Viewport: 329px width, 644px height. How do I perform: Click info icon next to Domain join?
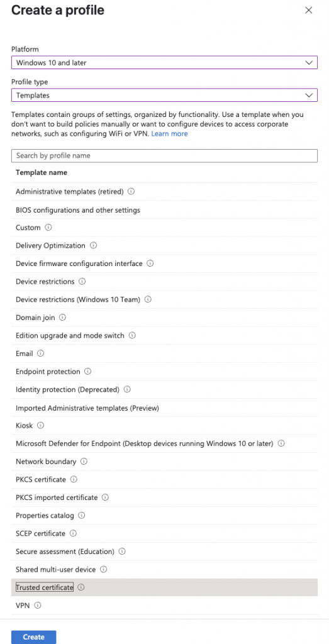coord(62,318)
